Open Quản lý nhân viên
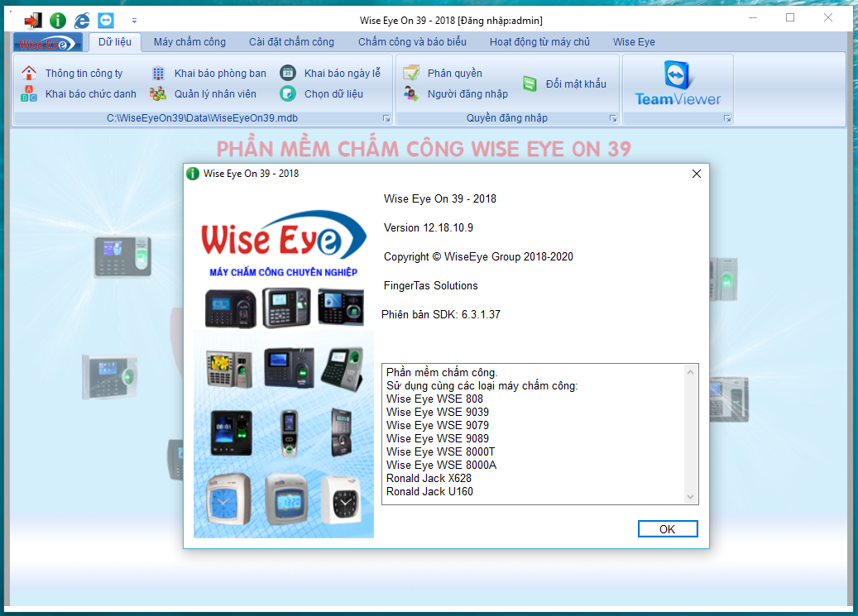Viewport: 858px width, 616px height. [214, 94]
